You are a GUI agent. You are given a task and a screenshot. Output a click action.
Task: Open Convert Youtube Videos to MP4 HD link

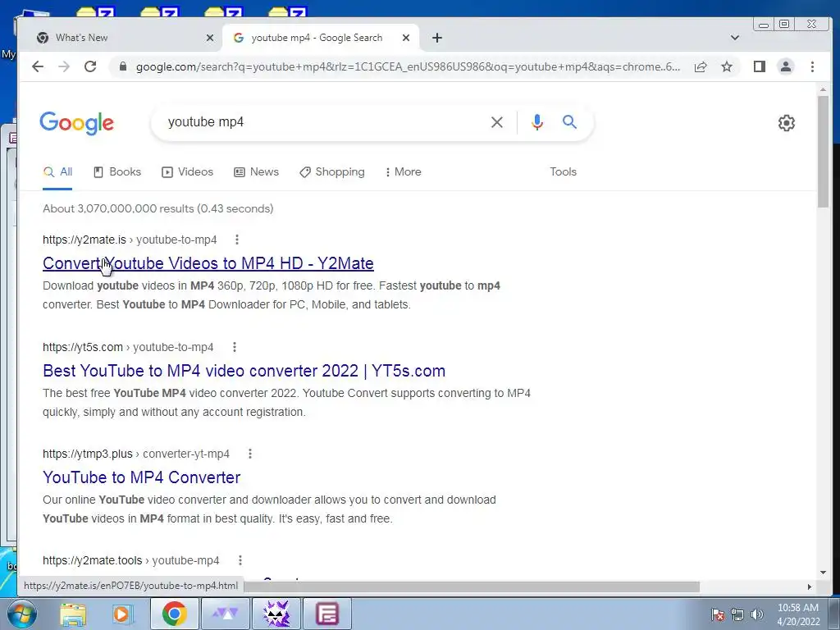point(208,263)
